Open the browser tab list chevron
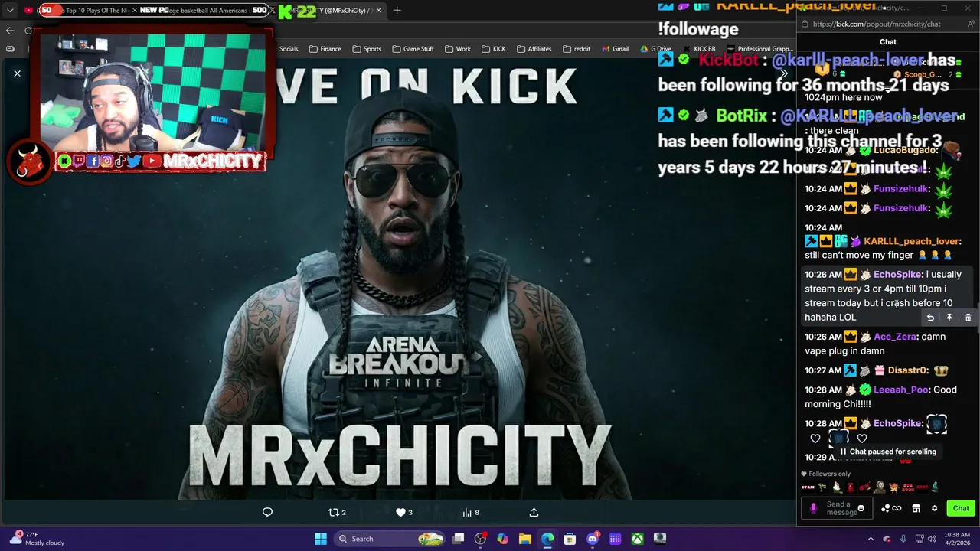This screenshot has height=551, width=980. [x=9, y=10]
